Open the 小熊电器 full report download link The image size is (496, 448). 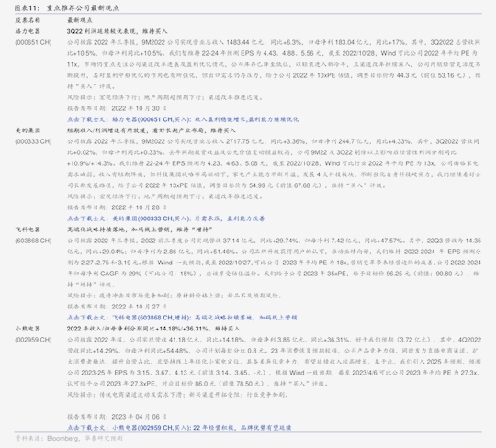pos(179,428)
